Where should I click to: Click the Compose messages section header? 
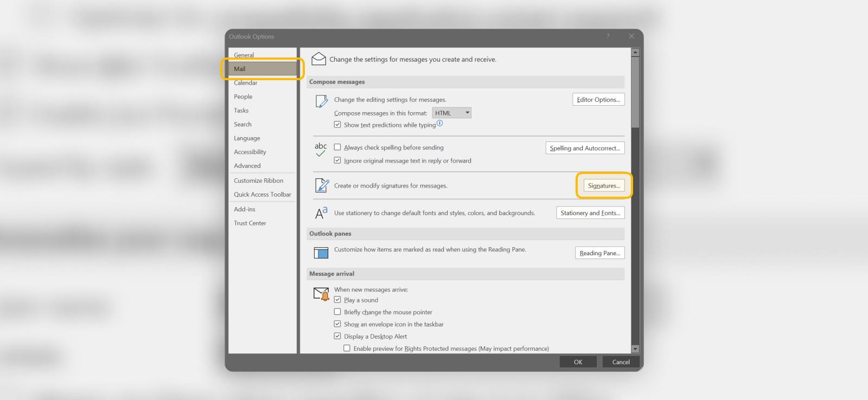(465, 82)
